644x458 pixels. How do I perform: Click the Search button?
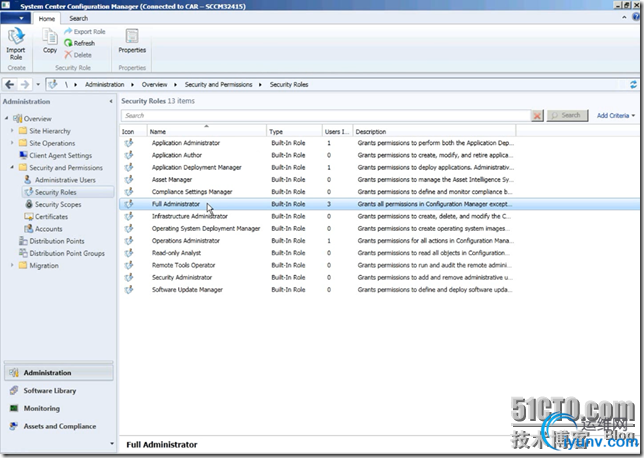click(567, 115)
